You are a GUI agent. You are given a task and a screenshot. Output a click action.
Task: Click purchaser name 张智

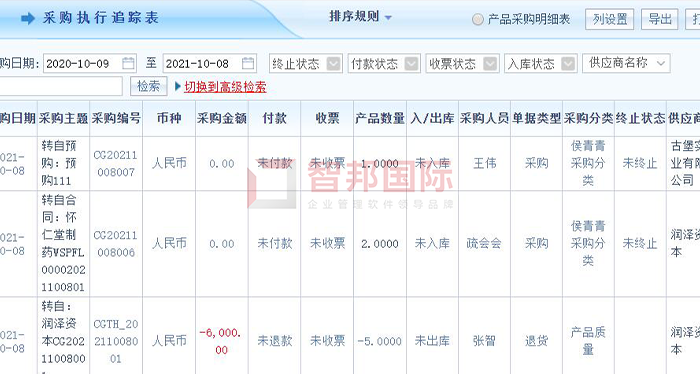pos(484,341)
